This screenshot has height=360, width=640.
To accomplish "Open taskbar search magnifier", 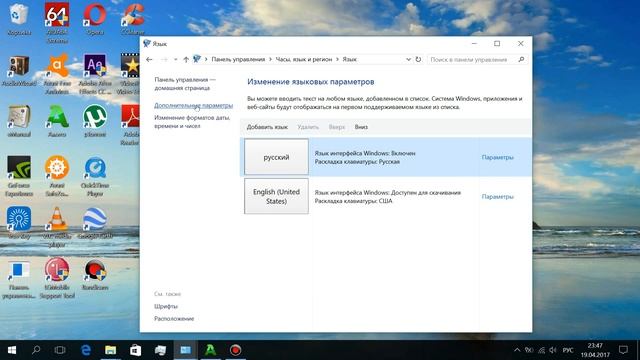I will [36, 350].
